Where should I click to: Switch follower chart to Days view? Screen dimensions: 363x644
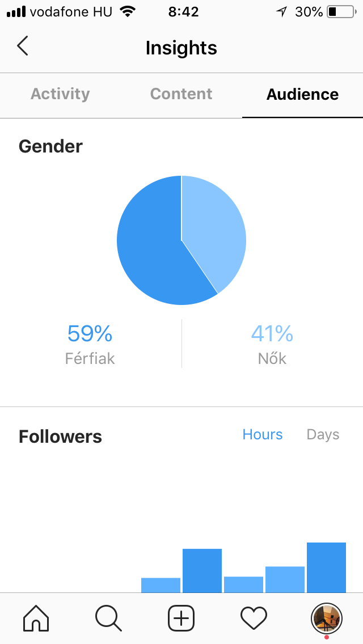(x=323, y=434)
